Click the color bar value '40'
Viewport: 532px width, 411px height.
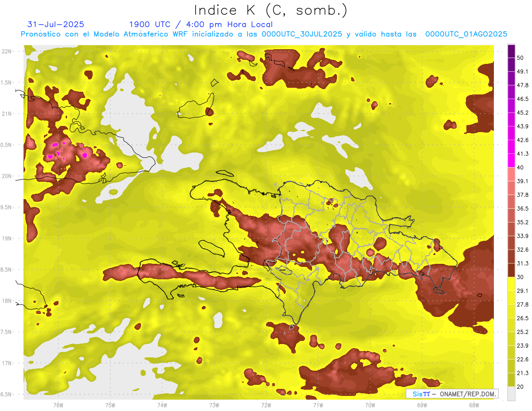click(520, 167)
